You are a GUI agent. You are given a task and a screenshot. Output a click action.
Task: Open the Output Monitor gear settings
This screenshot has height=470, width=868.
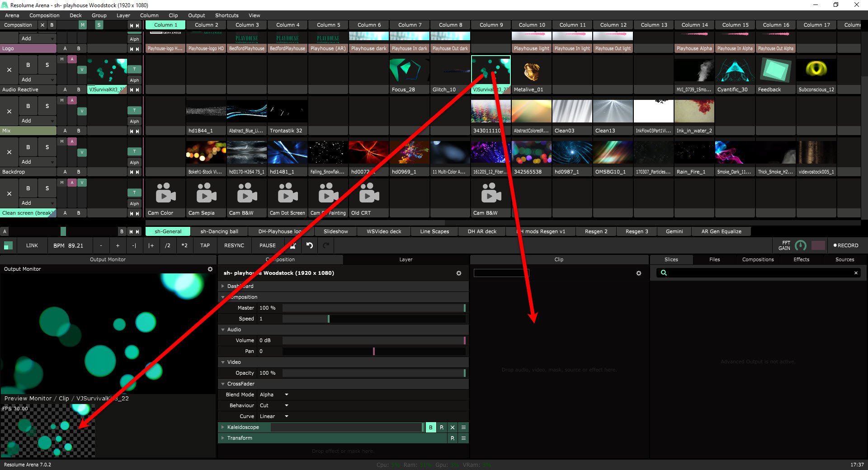[x=210, y=269]
